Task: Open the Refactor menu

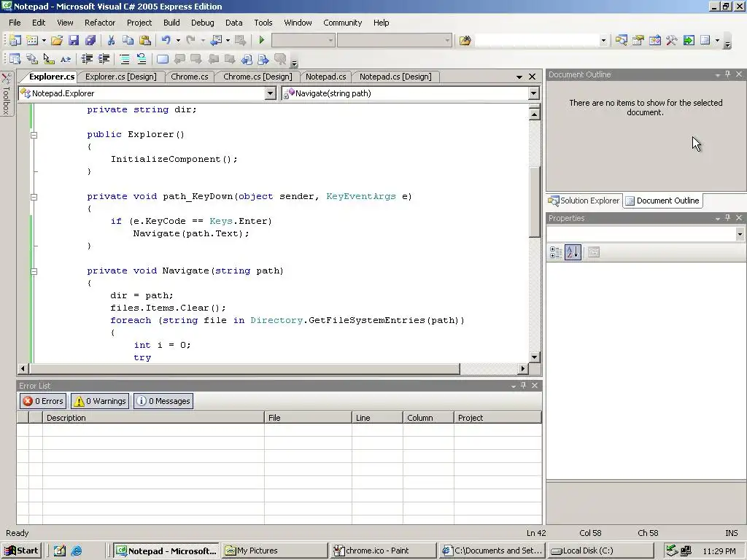Action: pyautogui.click(x=99, y=23)
